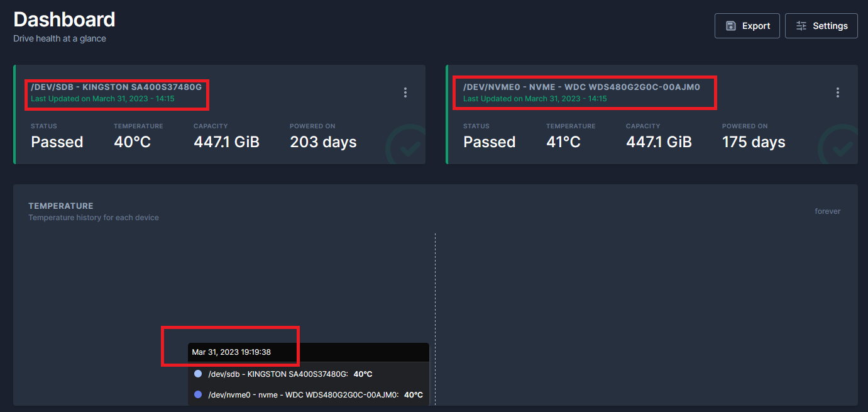This screenshot has height=412, width=868.
Task: Click the purple /dev/nvme0 series dot
Action: [198, 394]
